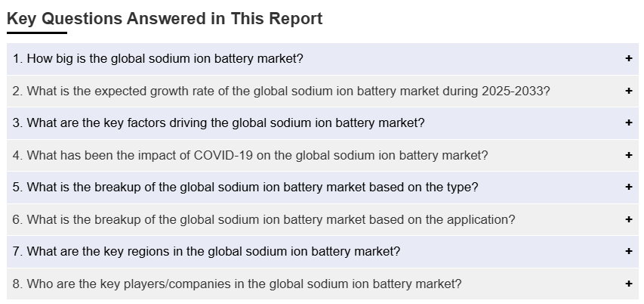Screen dimensions: 644x304
Task: Click plus icon on key regions row
Action: tap(628, 252)
